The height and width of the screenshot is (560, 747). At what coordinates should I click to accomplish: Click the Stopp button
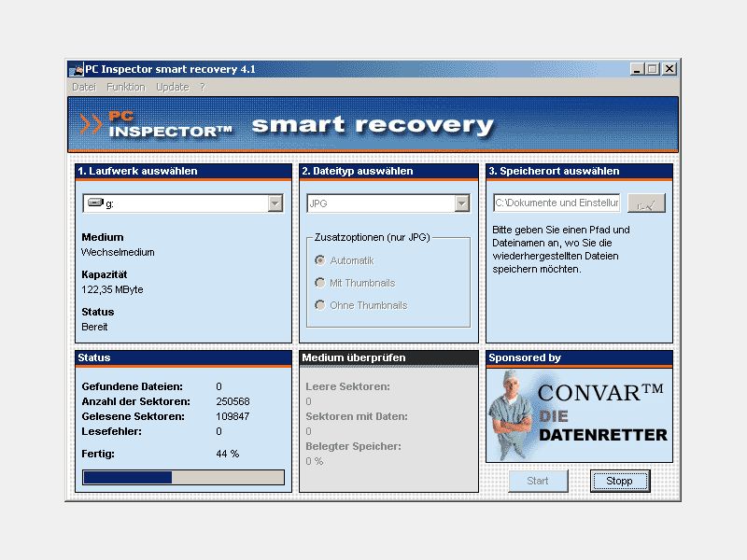pyautogui.click(x=620, y=481)
